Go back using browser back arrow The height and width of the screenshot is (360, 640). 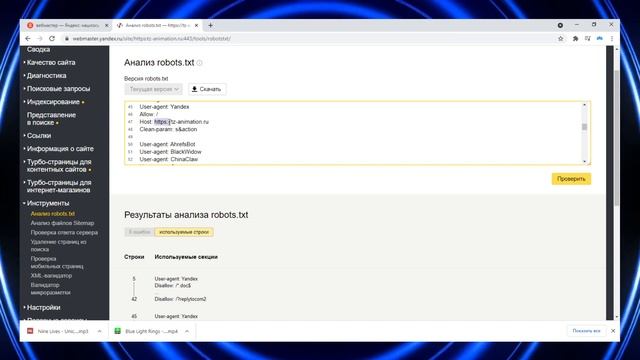(x=28, y=38)
